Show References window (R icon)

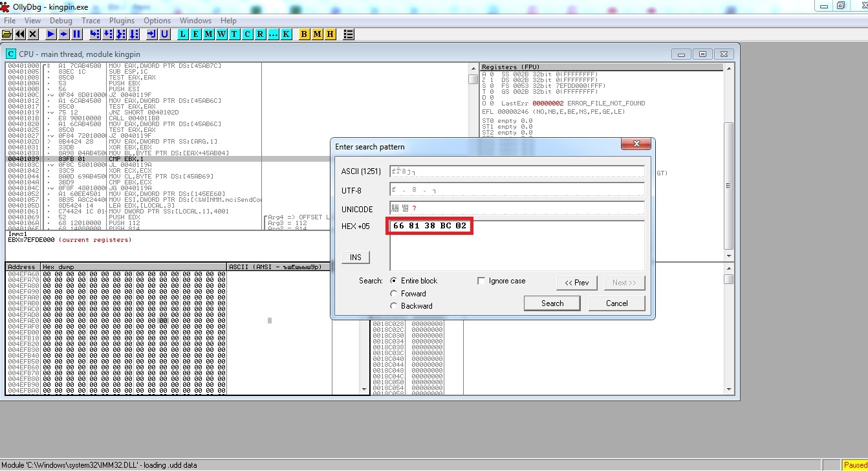(261, 34)
